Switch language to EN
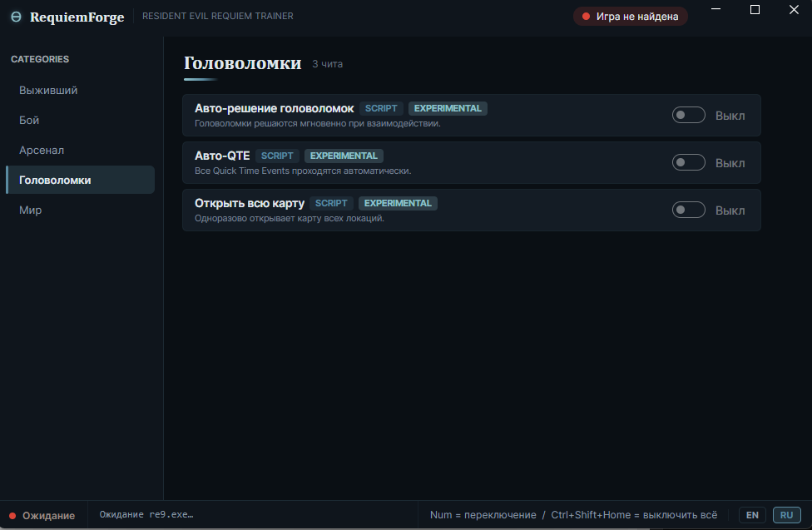This screenshot has width=812, height=530. coord(752,515)
